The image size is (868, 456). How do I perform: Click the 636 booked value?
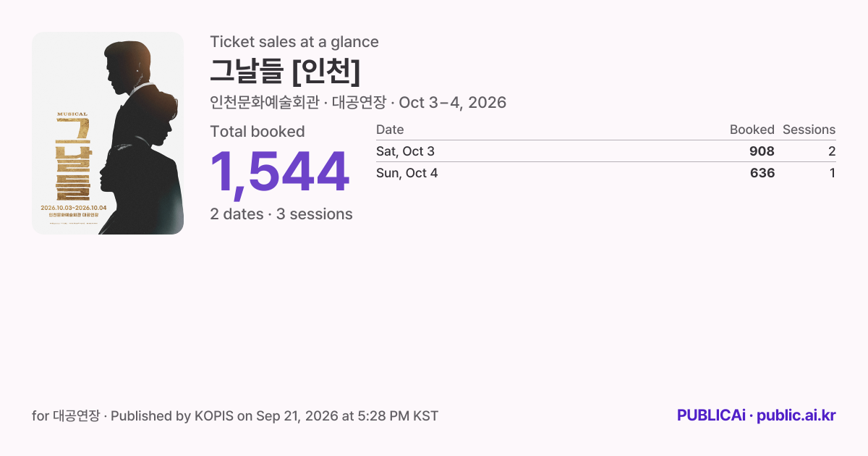pyautogui.click(x=762, y=173)
